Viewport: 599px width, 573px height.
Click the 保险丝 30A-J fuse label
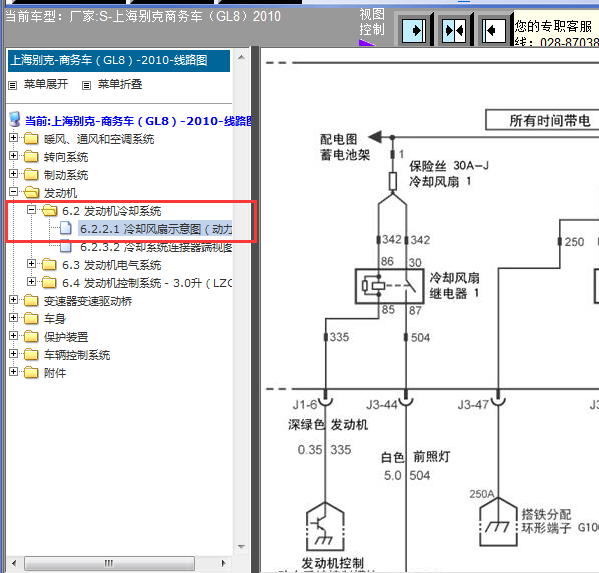pos(449,166)
